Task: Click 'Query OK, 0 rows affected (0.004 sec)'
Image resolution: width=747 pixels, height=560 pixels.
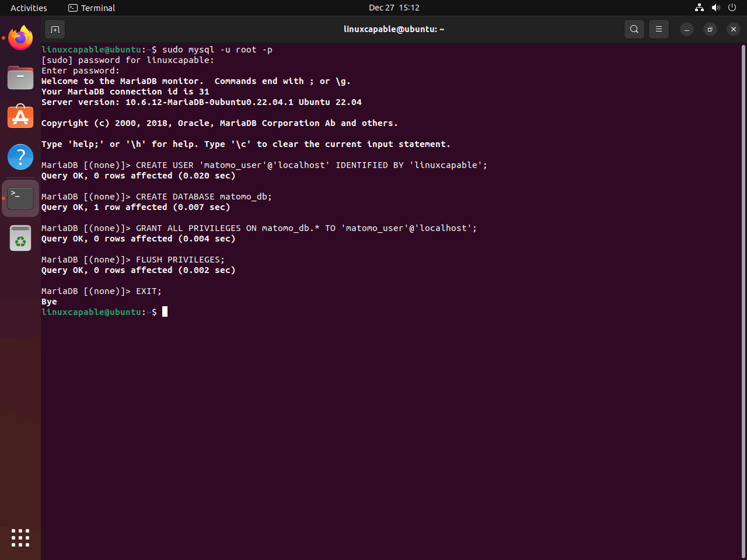Action: point(138,239)
